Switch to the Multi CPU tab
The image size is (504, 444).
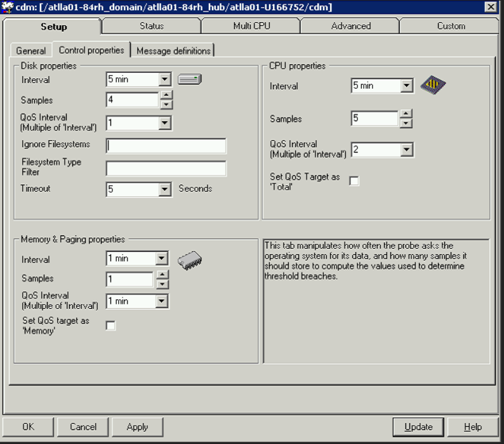click(251, 26)
